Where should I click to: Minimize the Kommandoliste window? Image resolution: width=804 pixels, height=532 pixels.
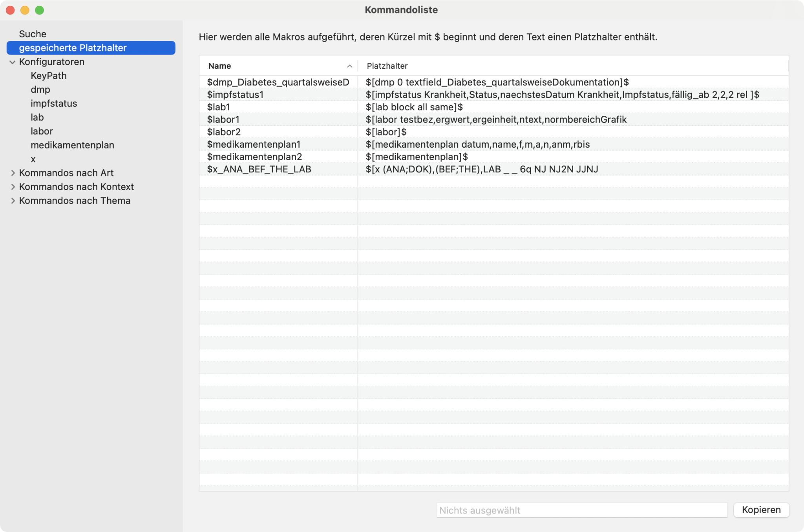coord(25,10)
